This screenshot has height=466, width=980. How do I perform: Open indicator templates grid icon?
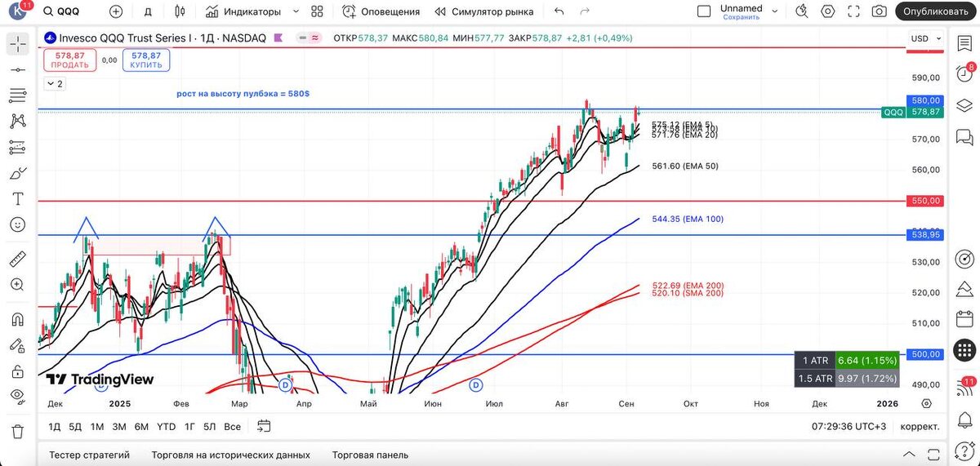tap(317, 11)
